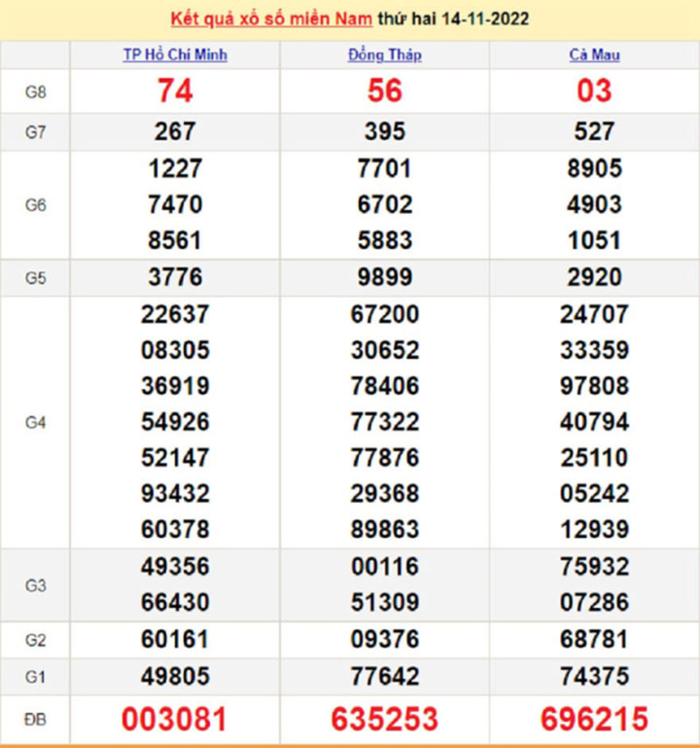Viewport: 700px width, 748px height.
Task: Click the G7 result 395
Action: pyautogui.click(x=384, y=132)
